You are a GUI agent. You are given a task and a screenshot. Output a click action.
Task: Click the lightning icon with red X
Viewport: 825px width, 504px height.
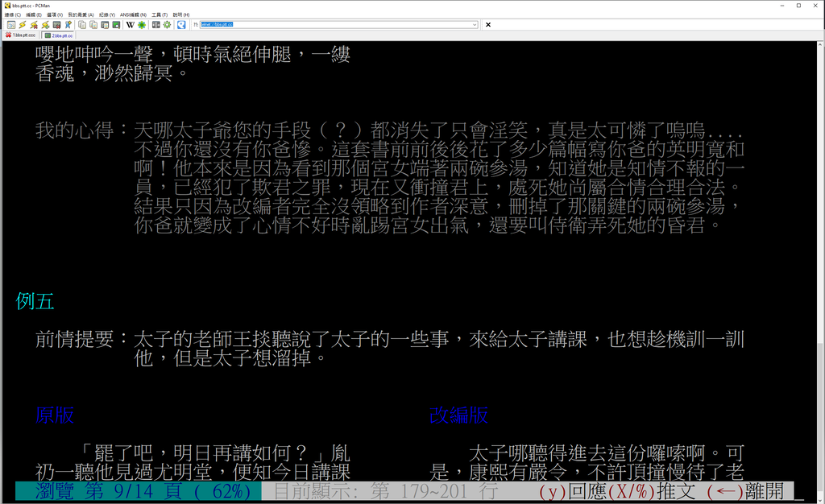(x=34, y=25)
